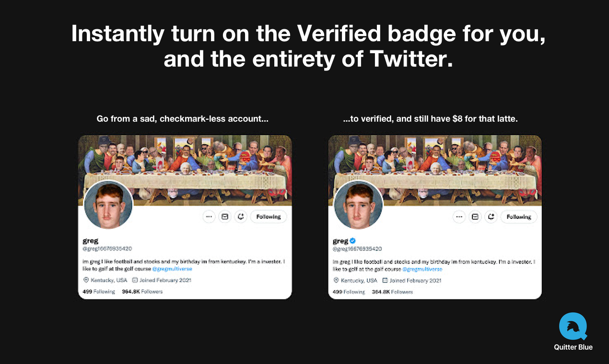Screen dimensions: 609x364
Task: Open the @gregmultiverse link in right bio
Action: click(422, 269)
